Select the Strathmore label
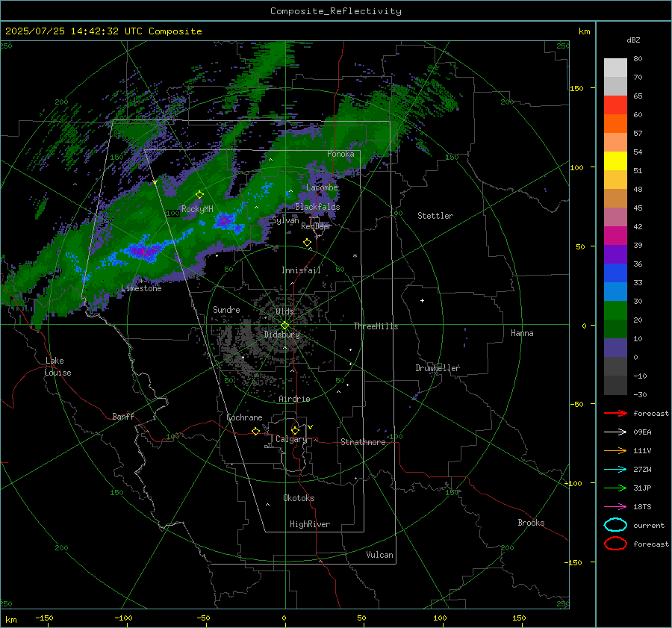This screenshot has height=628, width=672. (363, 442)
